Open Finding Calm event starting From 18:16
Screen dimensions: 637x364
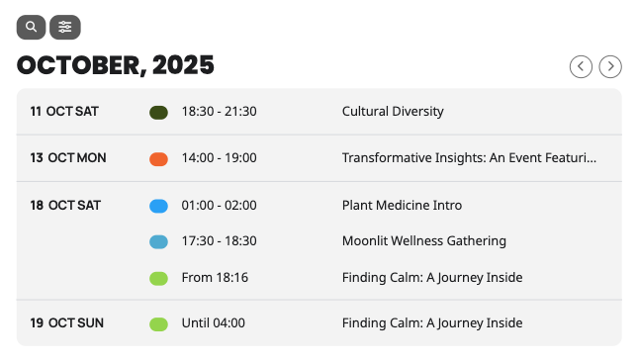tap(432, 278)
